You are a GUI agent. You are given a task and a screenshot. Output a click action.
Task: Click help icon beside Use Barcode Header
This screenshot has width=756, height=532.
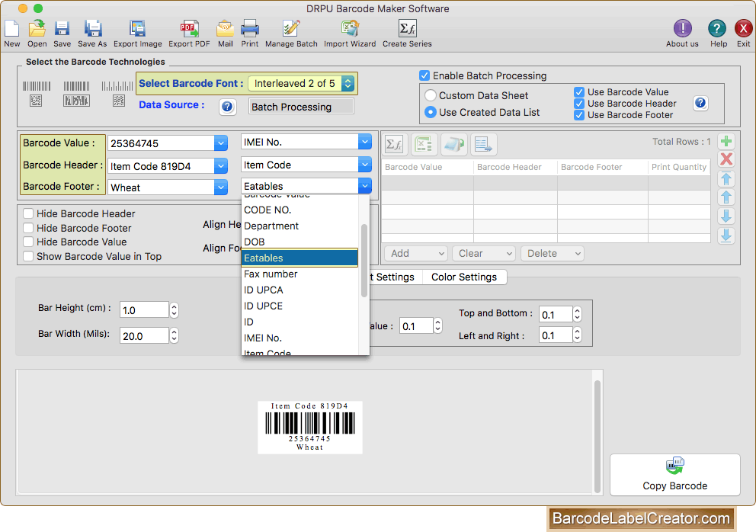coord(700,103)
